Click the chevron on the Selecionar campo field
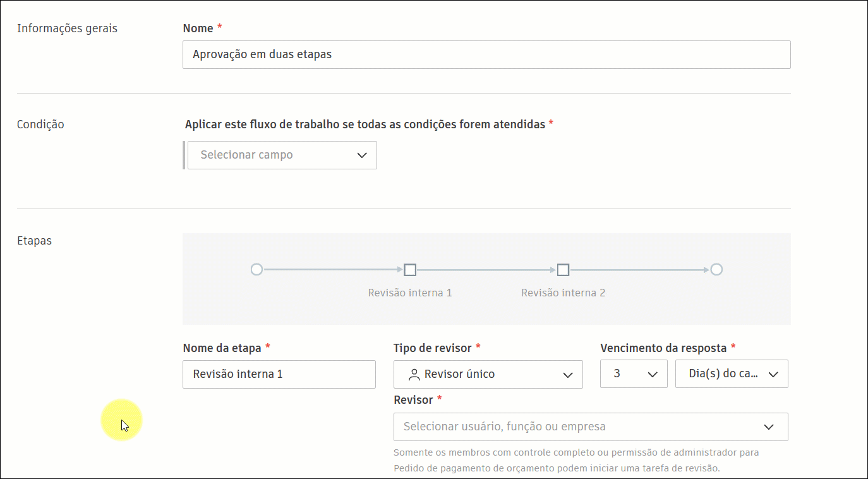 pyautogui.click(x=362, y=155)
